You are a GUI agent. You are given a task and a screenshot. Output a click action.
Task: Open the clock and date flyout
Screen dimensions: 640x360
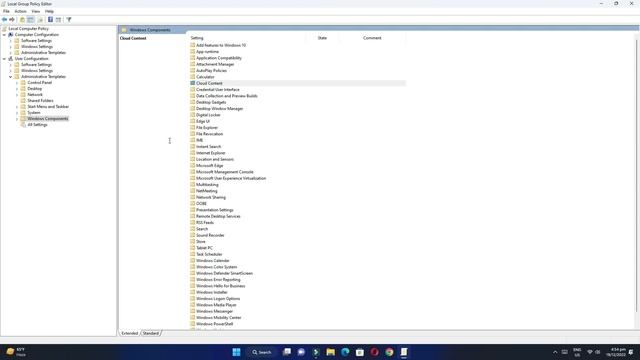tap(616, 352)
